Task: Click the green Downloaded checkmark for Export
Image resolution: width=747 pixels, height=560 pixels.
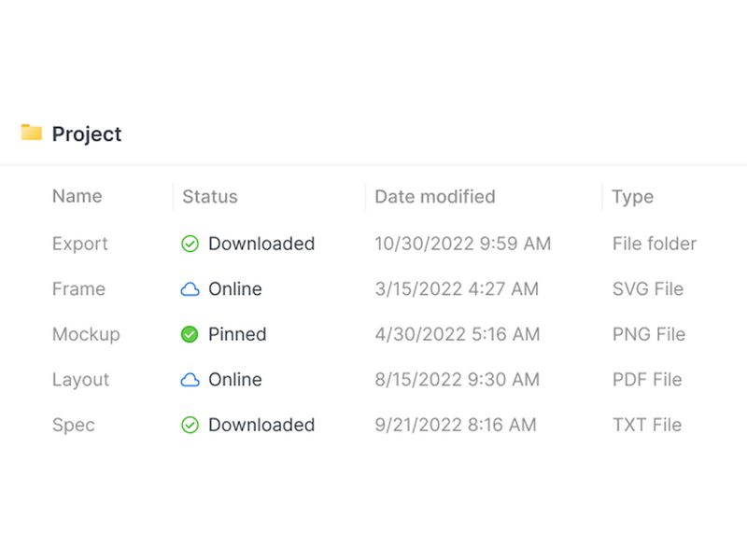Action: (x=190, y=244)
